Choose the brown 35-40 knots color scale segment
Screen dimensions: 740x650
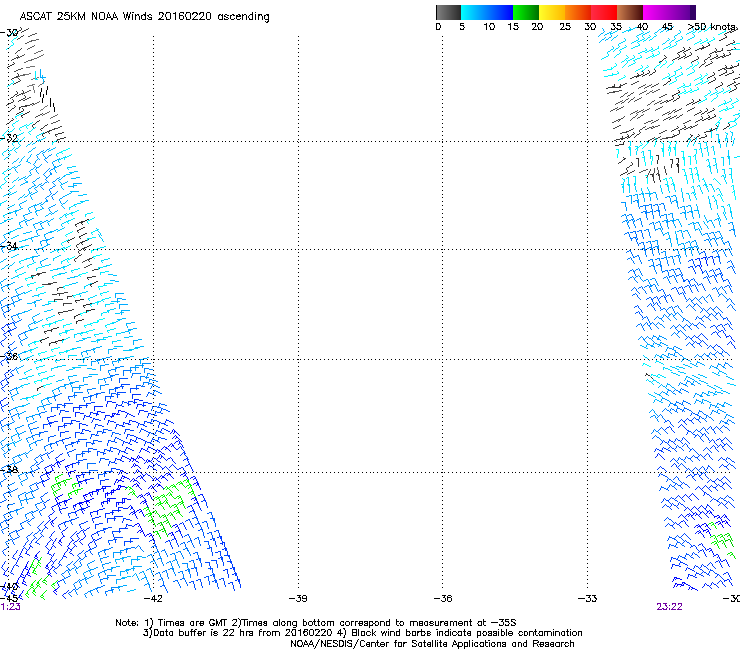click(x=630, y=12)
